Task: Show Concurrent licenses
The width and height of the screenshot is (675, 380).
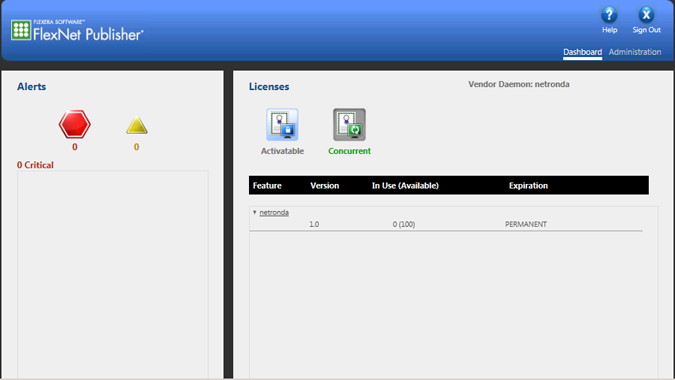Action: 349,125
